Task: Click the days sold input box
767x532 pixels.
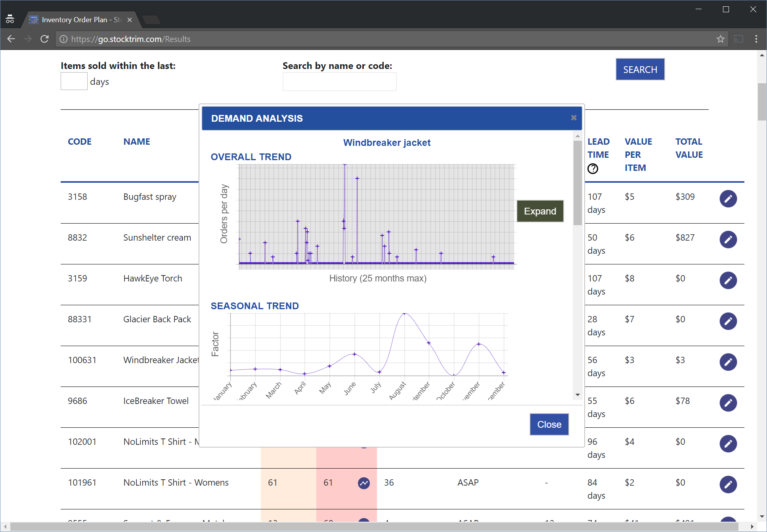Action: (x=74, y=82)
